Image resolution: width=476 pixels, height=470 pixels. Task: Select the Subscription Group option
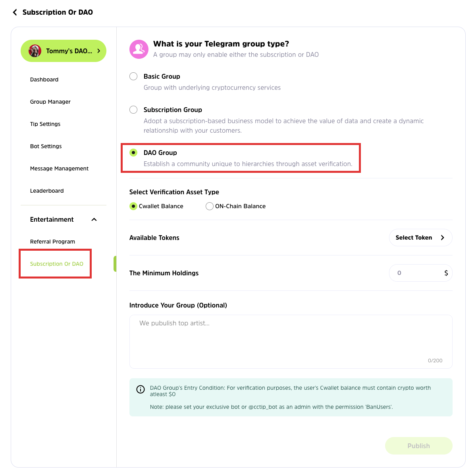click(134, 110)
